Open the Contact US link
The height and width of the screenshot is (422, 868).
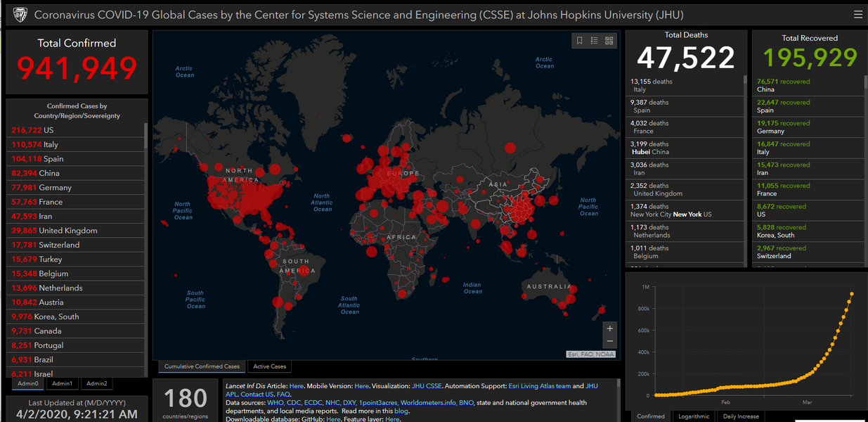tap(257, 395)
